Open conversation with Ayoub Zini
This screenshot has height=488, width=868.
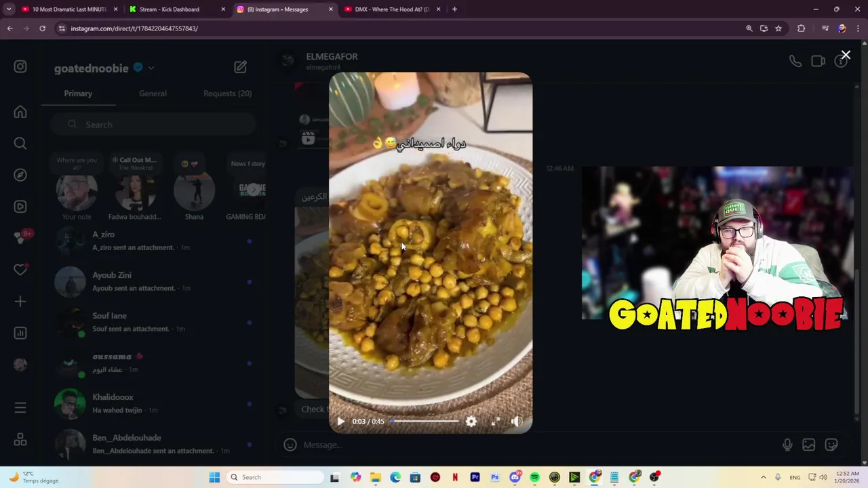[153, 281]
